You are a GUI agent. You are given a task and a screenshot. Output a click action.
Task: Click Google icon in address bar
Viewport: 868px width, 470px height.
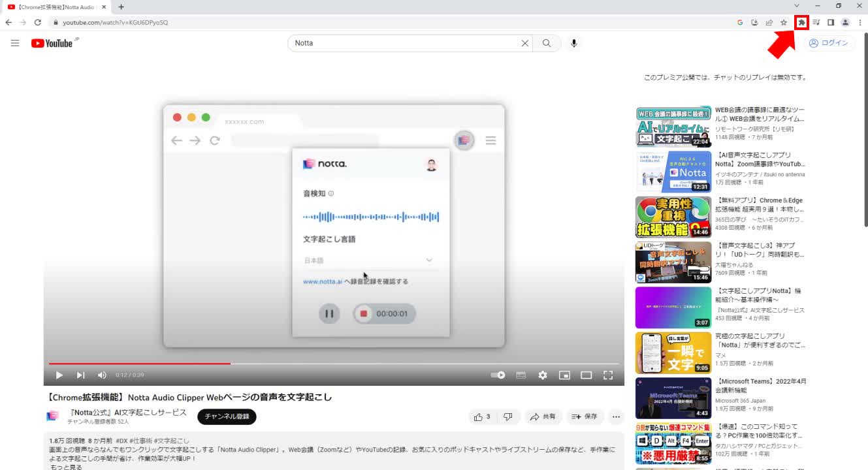(740, 22)
